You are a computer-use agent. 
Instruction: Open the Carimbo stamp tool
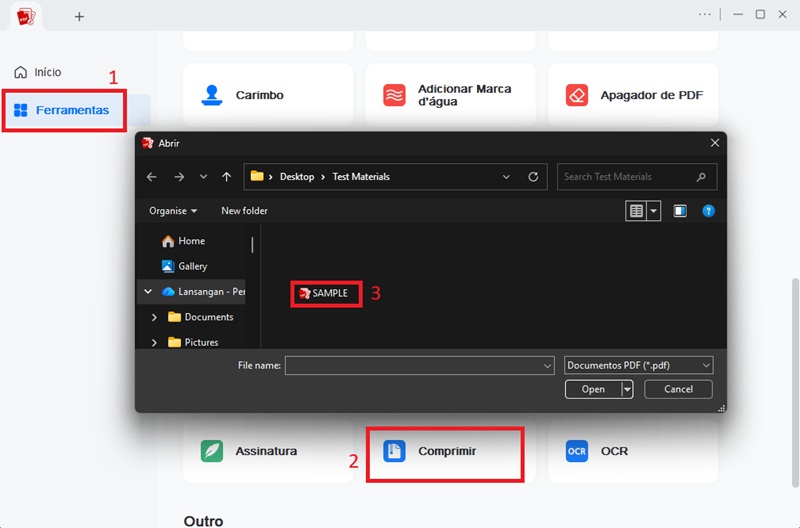pos(268,95)
